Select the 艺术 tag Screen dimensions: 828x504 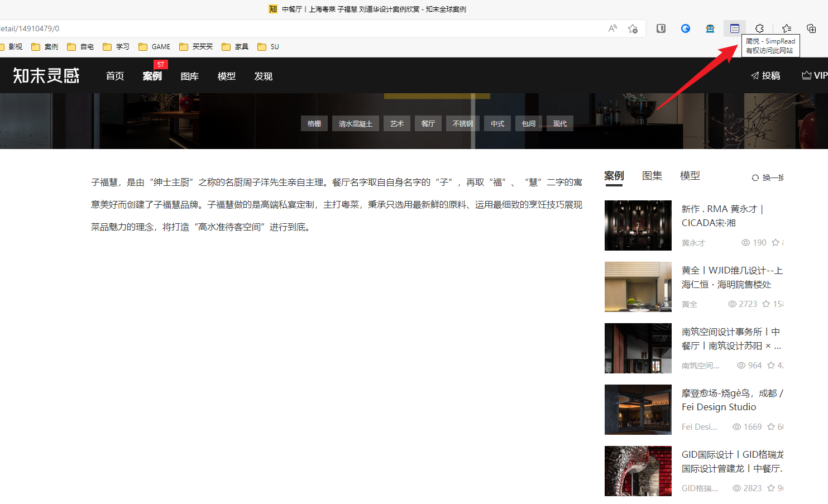click(397, 123)
